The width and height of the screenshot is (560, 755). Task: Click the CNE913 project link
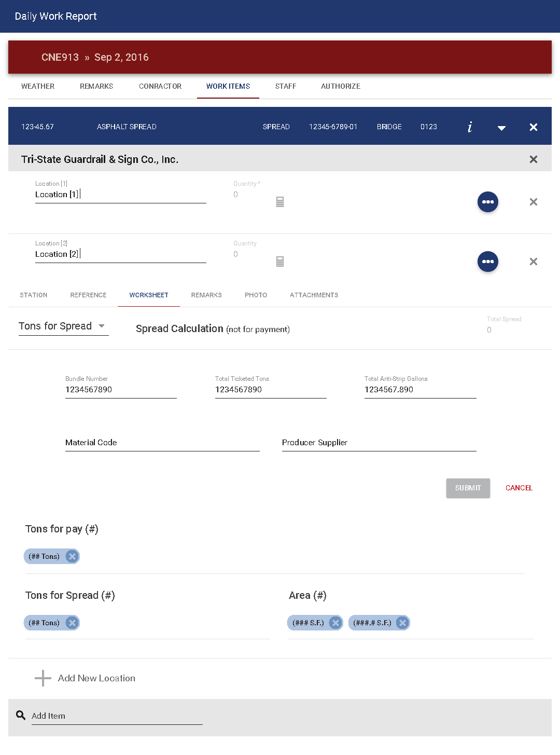(60, 57)
